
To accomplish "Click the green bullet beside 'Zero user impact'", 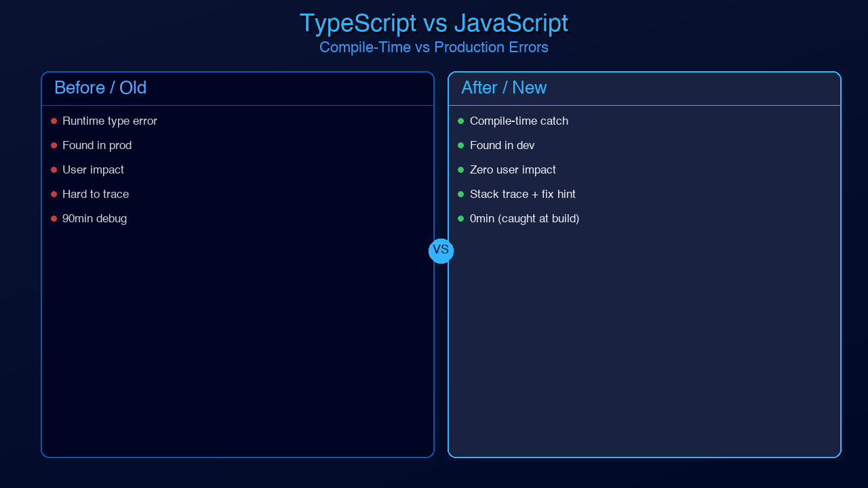I will 460,170.
